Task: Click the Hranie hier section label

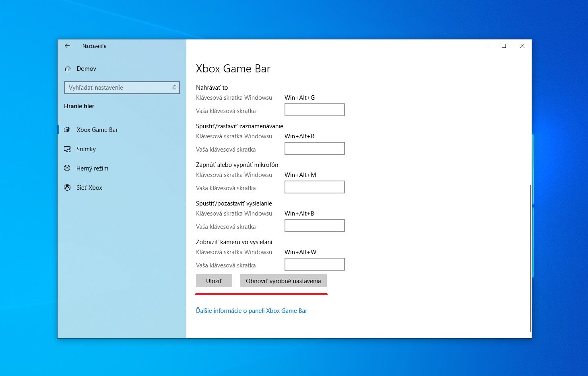Action: click(x=79, y=106)
